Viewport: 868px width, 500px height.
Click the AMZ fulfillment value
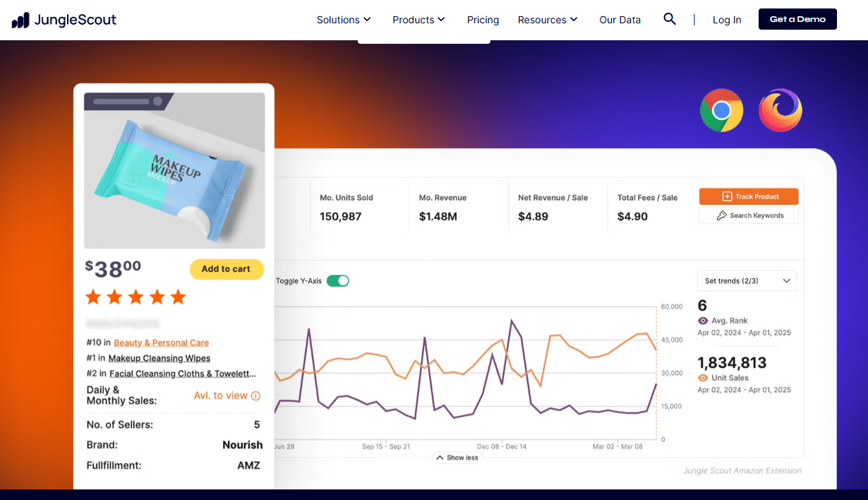click(248, 465)
